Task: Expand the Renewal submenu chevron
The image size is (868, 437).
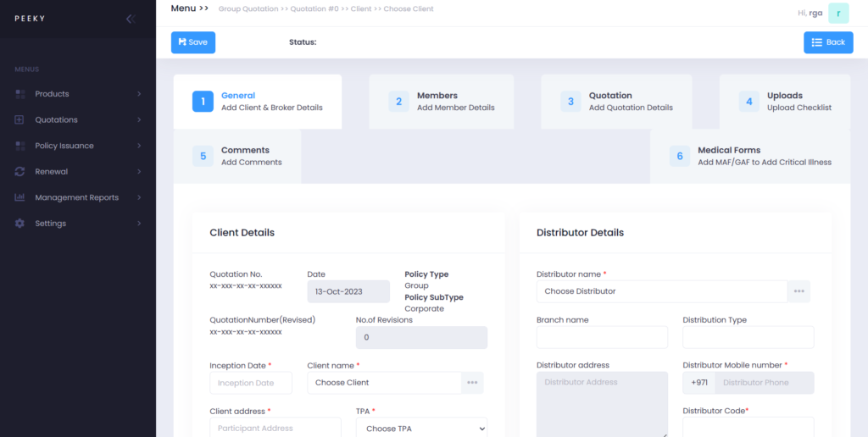Action: [x=139, y=172]
